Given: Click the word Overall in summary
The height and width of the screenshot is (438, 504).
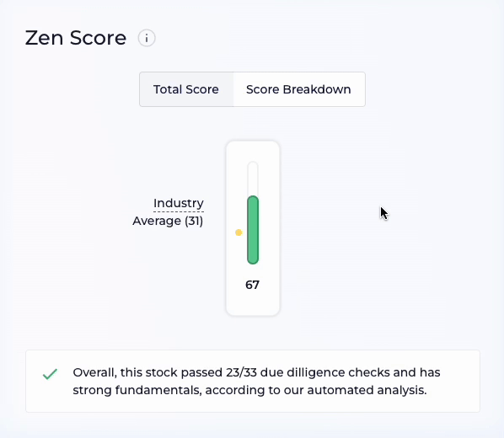Looking at the screenshot, I should coord(94,373).
